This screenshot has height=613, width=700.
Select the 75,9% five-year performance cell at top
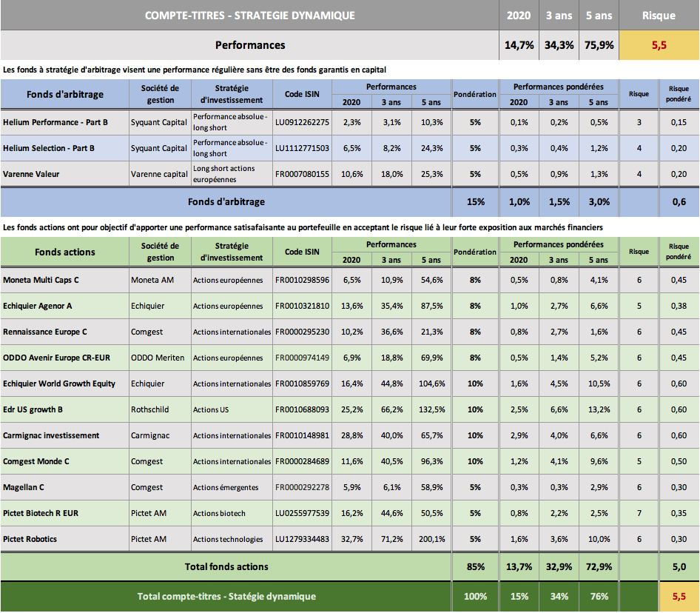(x=599, y=45)
